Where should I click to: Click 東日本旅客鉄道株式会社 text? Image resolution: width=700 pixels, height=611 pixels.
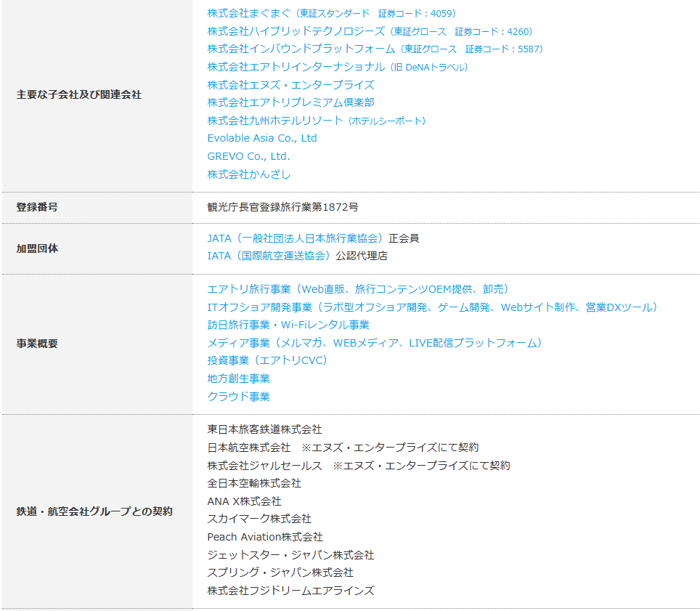coord(265,429)
